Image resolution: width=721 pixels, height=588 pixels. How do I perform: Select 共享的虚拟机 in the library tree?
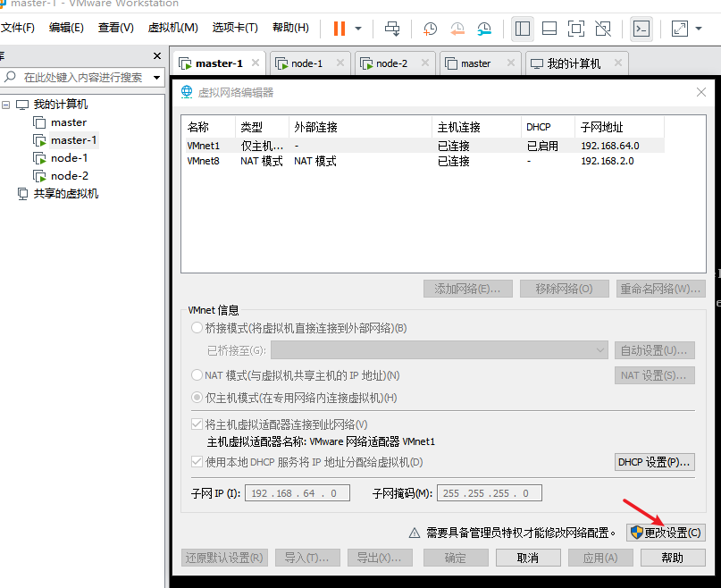(66, 194)
